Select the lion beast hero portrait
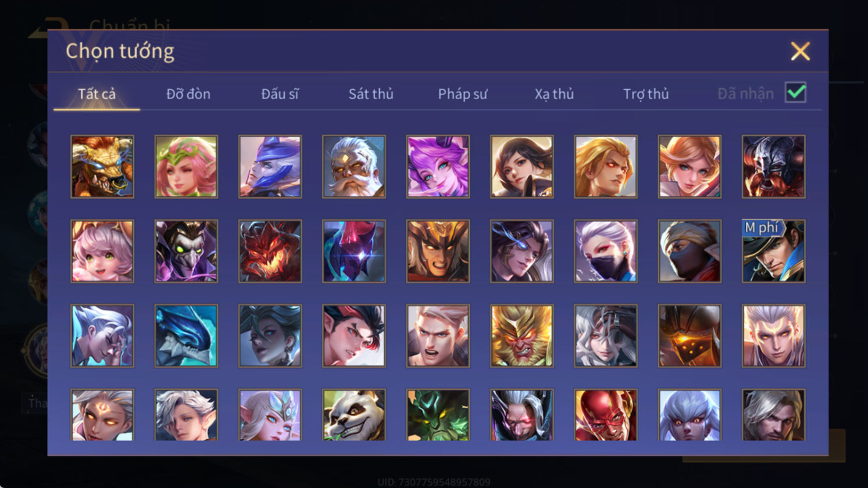This screenshot has height=488, width=868. tap(102, 167)
